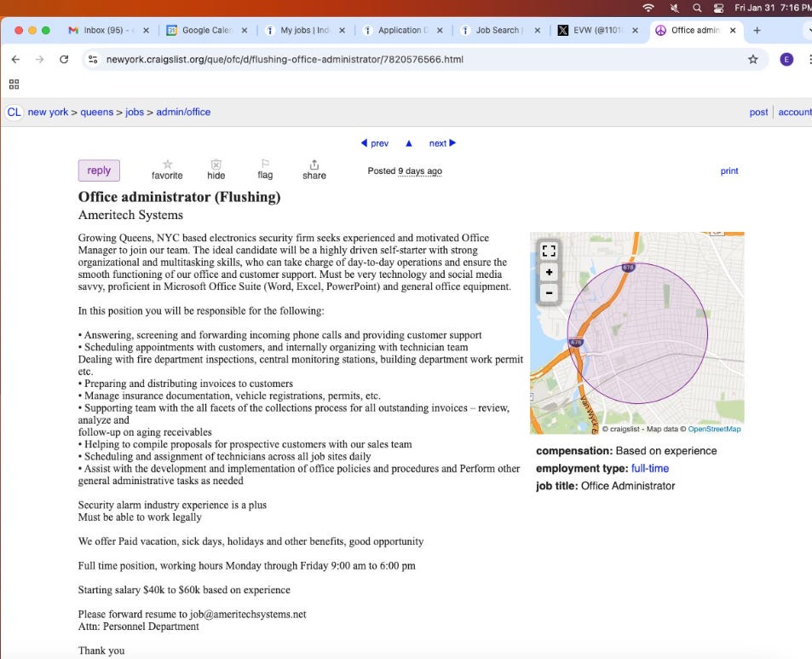The image size is (812, 659).
Task: Zoom out on the map
Action: (549, 292)
